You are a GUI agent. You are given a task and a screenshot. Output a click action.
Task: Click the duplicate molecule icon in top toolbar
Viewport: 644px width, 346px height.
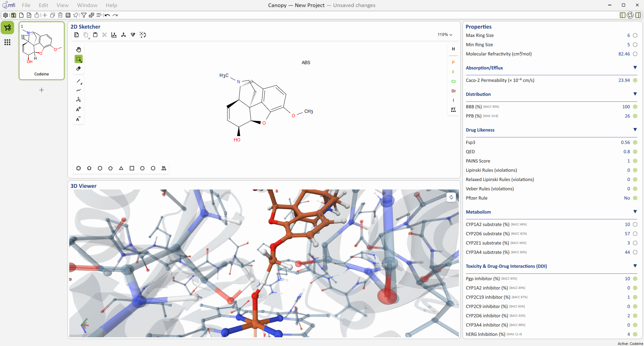52,15
